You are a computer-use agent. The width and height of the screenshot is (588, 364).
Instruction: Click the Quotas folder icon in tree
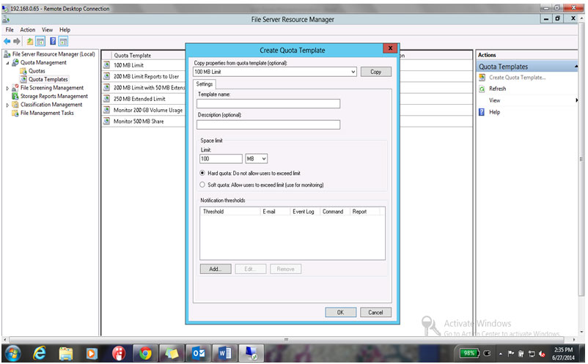click(x=23, y=71)
